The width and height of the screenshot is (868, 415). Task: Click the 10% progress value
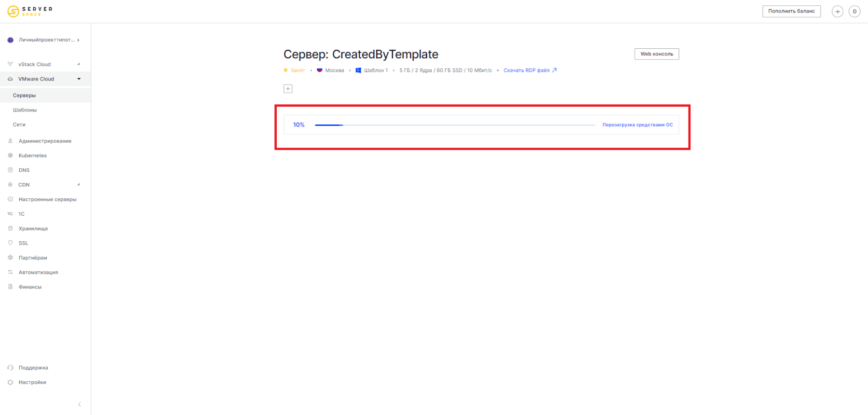[x=298, y=125]
